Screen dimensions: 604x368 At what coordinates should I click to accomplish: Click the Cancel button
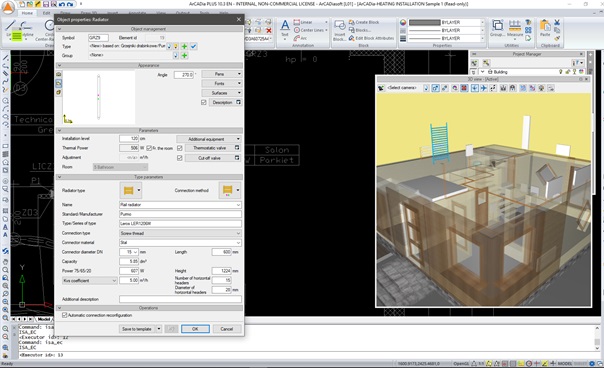pyautogui.click(x=226, y=329)
